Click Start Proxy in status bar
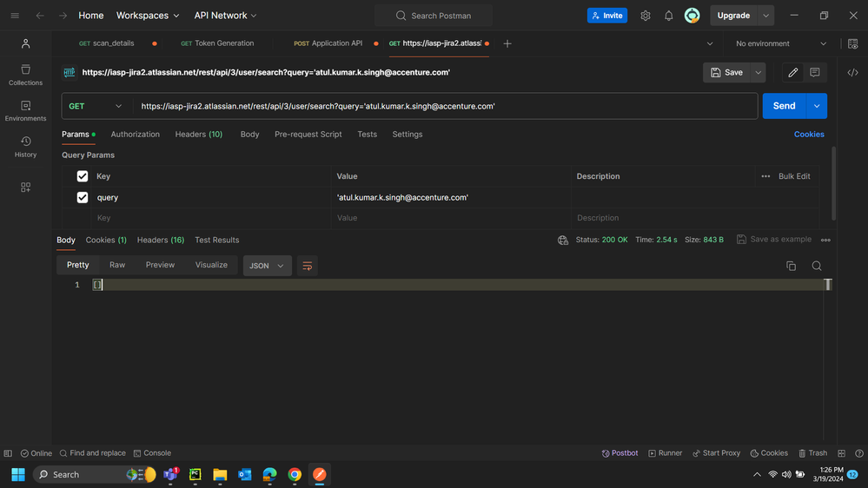 pyautogui.click(x=716, y=453)
